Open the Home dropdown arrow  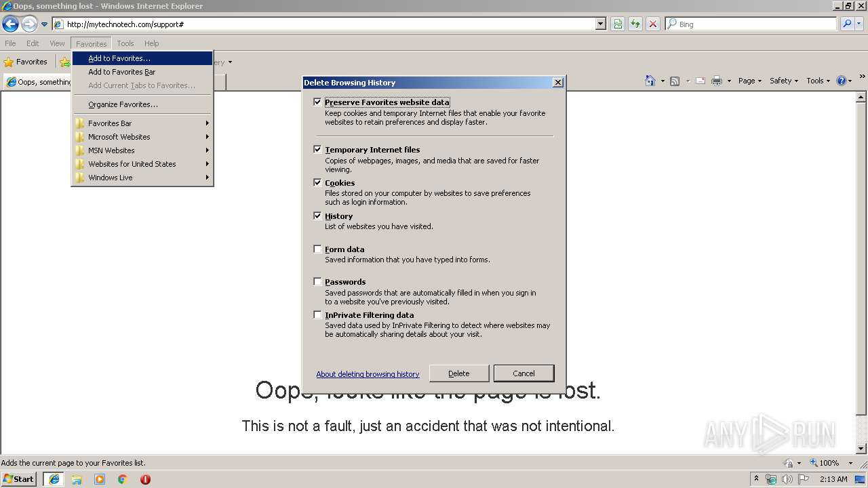coord(662,81)
